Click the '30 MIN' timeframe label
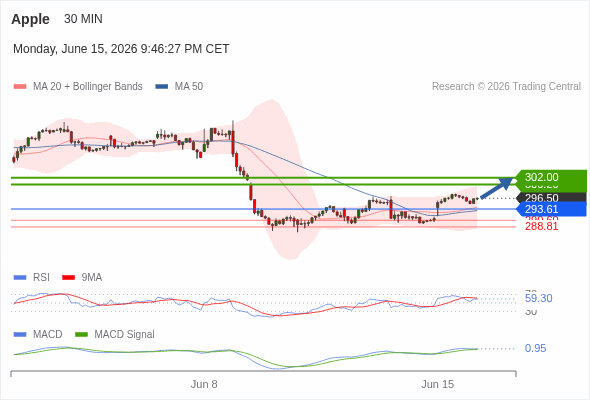 83,19
